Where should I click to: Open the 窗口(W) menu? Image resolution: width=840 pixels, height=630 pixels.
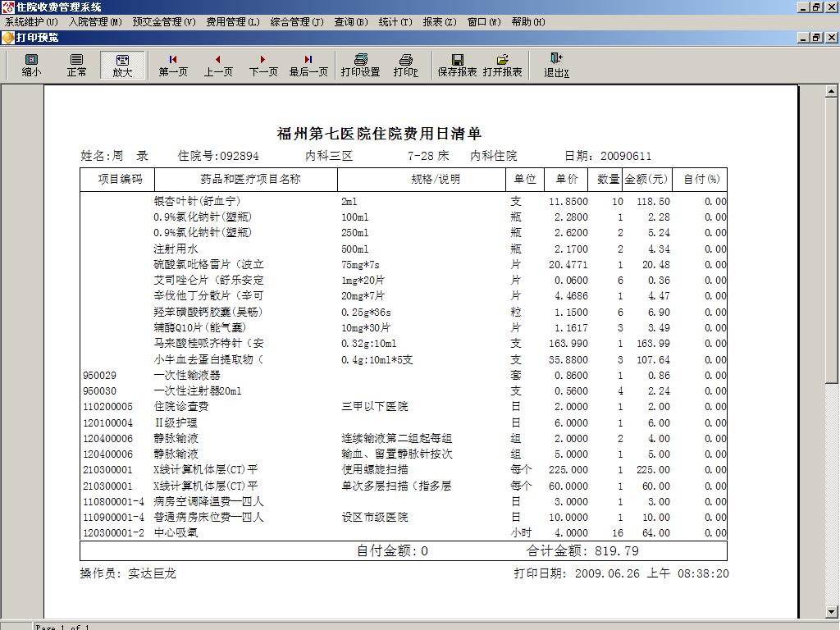[484, 22]
